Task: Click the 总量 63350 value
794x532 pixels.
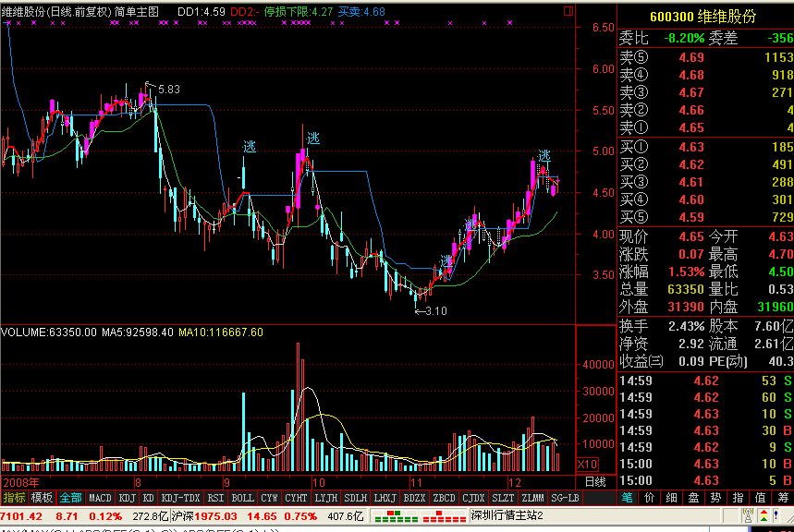Action: (x=686, y=289)
